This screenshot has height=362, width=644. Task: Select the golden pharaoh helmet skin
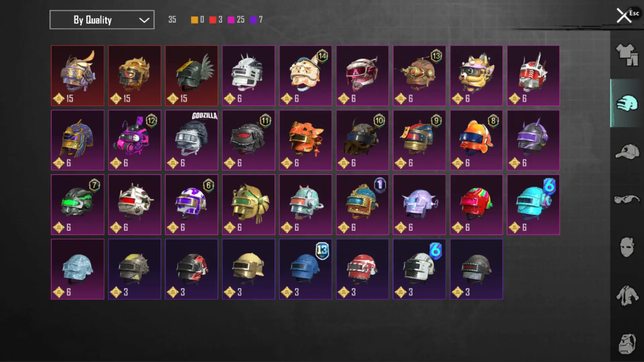[x=77, y=140]
